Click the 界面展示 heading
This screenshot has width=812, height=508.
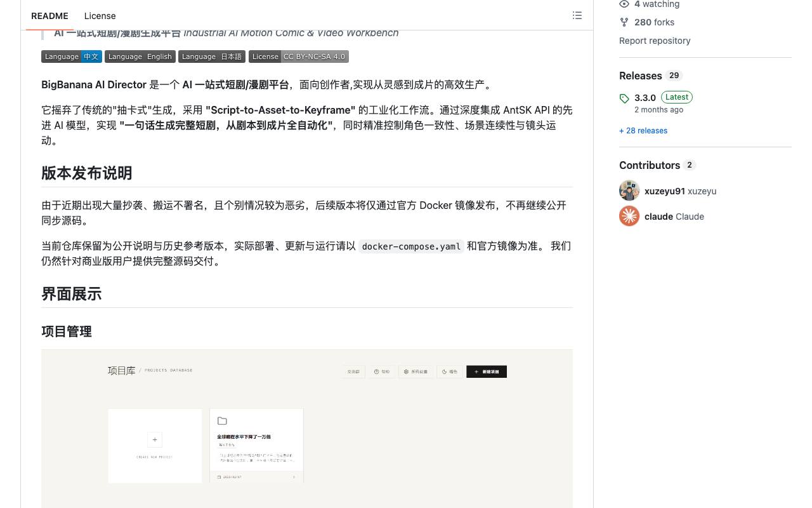72,294
